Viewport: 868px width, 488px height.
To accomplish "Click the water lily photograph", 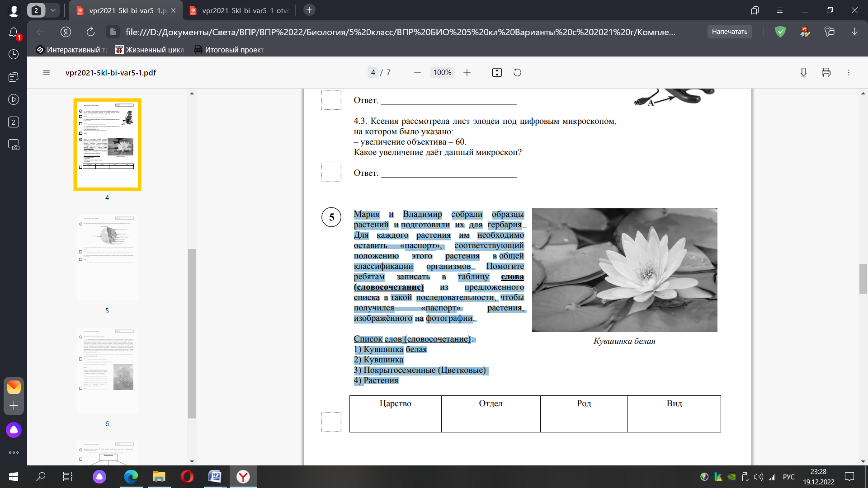I will (x=624, y=270).
